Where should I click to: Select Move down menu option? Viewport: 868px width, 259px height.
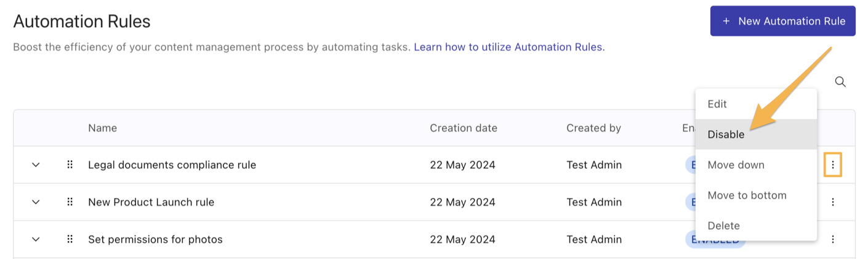tap(756, 165)
